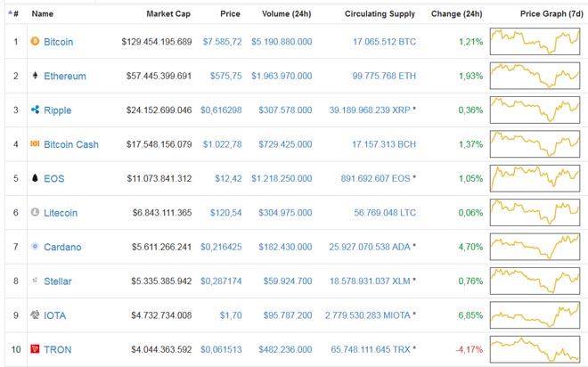The width and height of the screenshot is (588, 367).
Task: Sort by rank using the # column arrow
Action: 12,14
